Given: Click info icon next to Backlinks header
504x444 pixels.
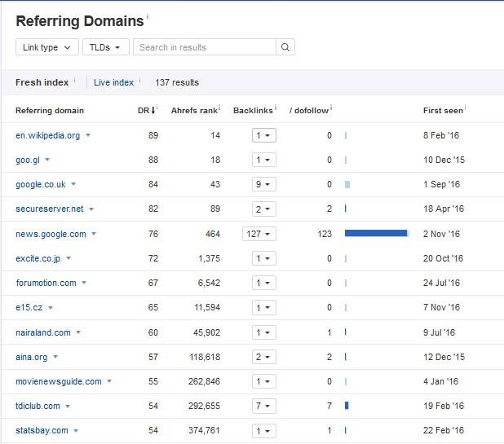Looking at the screenshot, I should [276, 108].
